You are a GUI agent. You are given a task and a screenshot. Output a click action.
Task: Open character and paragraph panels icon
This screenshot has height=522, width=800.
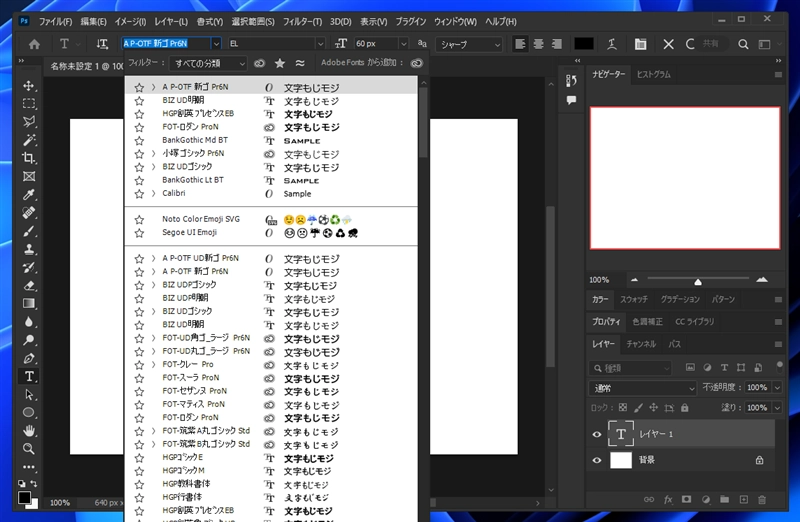pyautogui.click(x=640, y=44)
